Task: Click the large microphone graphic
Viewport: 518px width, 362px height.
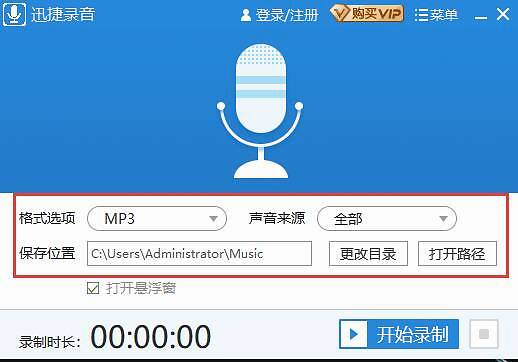Action: (x=261, y=111)
